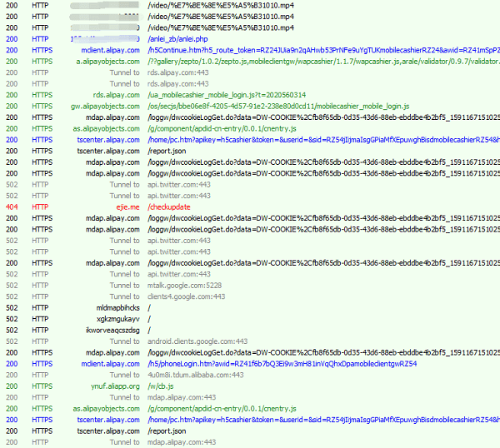The width and height of the screenshot is (500, 448).
Task: Select the ynuf.aliapp.org host cell
Action: 115,386
